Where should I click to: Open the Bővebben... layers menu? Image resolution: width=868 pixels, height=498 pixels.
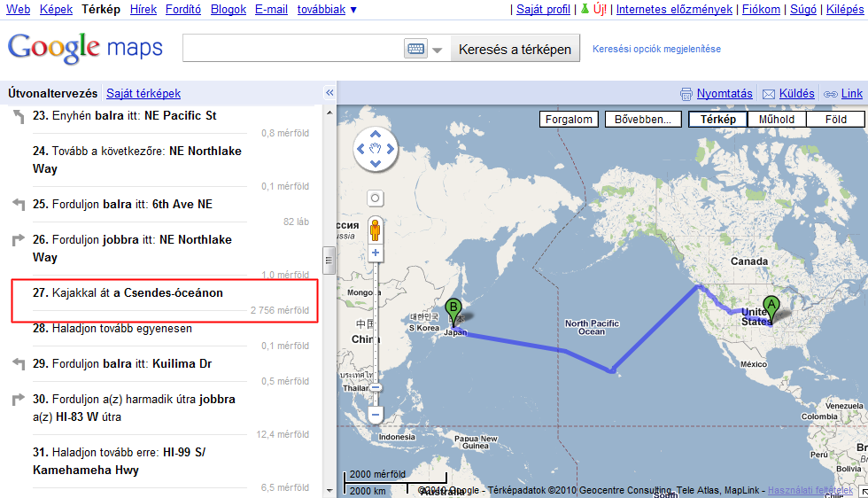642,119
